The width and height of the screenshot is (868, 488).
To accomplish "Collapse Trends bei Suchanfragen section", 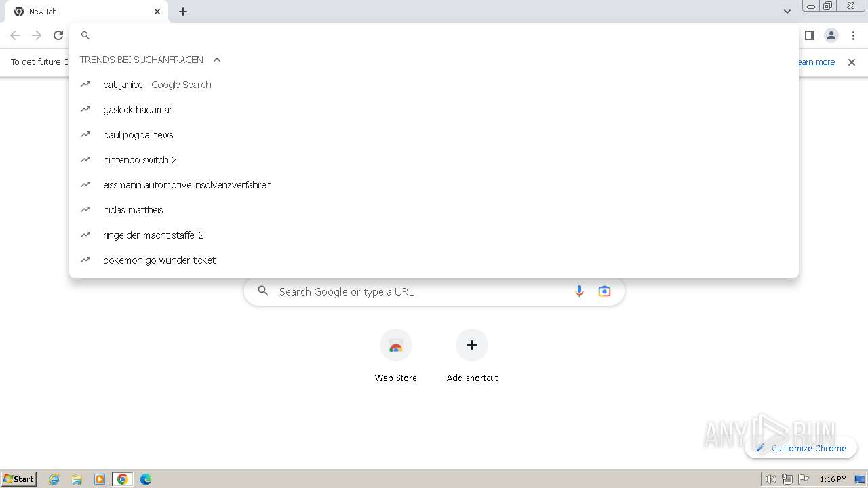I will [x=217, y=60].
